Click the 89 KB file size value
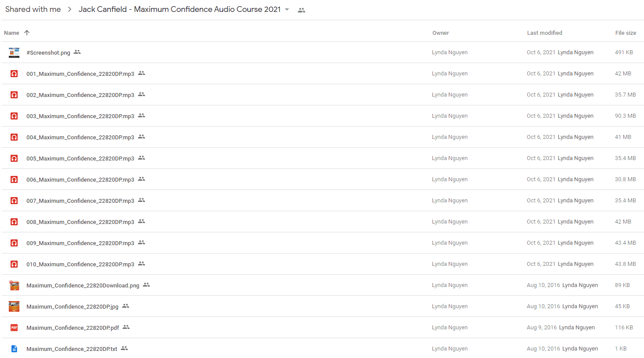Viewport: 644px width, 358px height. point(622,285)
